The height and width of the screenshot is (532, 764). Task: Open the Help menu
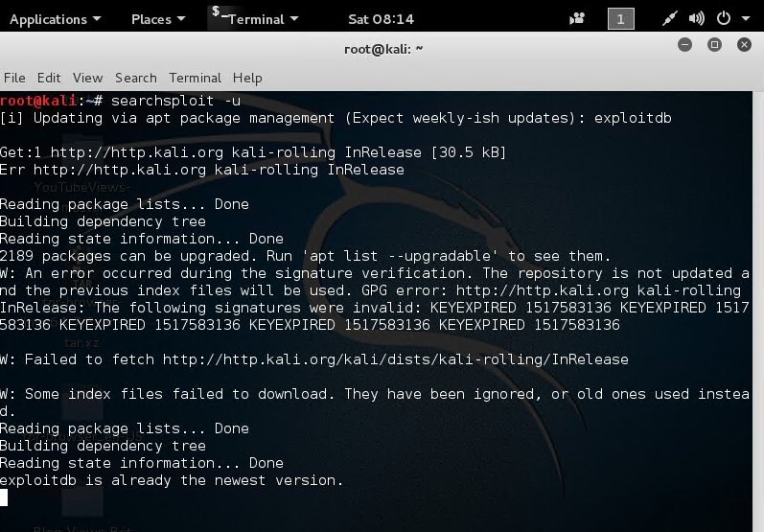click(x=247, y=78)
